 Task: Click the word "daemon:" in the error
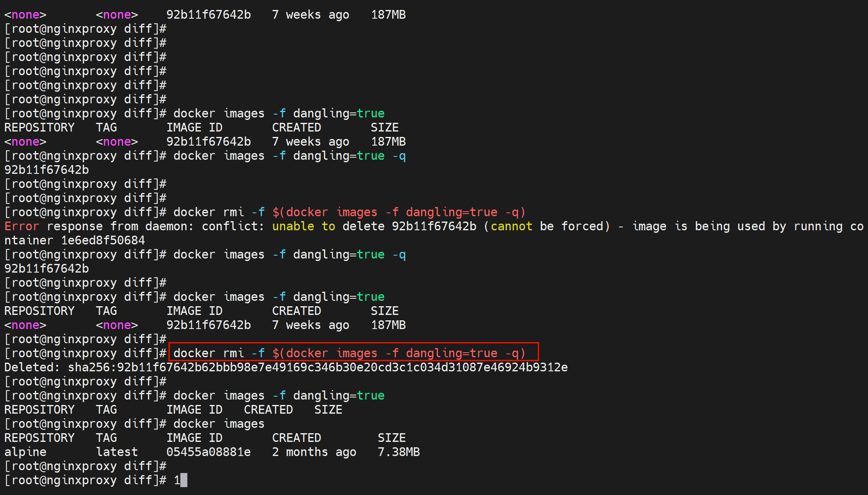[x=170, y=226]
